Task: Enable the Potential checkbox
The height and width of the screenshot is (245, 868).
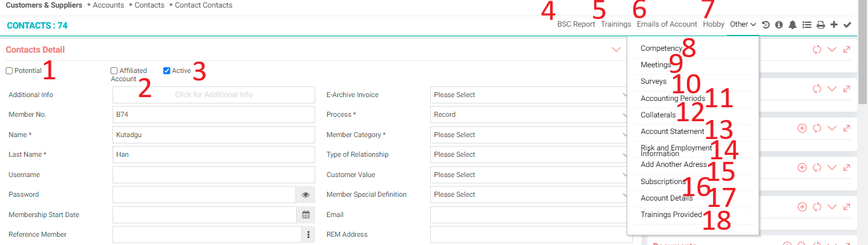Action: point(9,71)
